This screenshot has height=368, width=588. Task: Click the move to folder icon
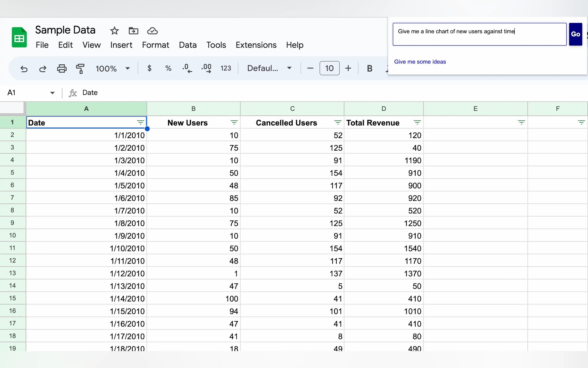tap(133, 31)
